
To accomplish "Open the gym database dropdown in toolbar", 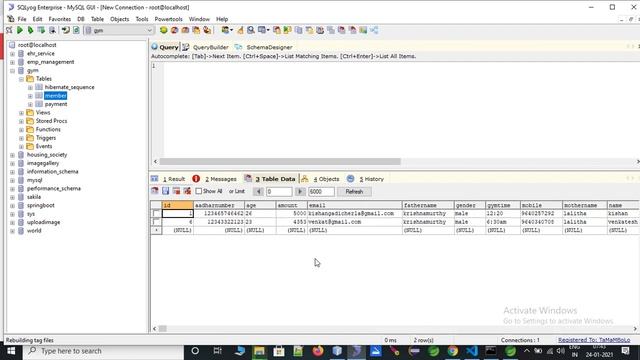I will (x=149, y=30).
